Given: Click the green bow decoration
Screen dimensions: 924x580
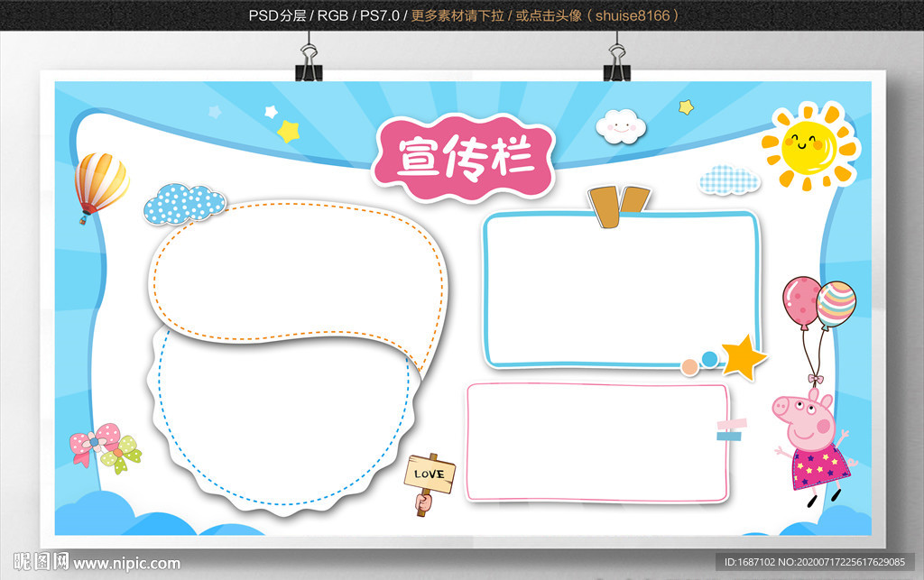Looking at the screenshot, I should pos(122,455).
